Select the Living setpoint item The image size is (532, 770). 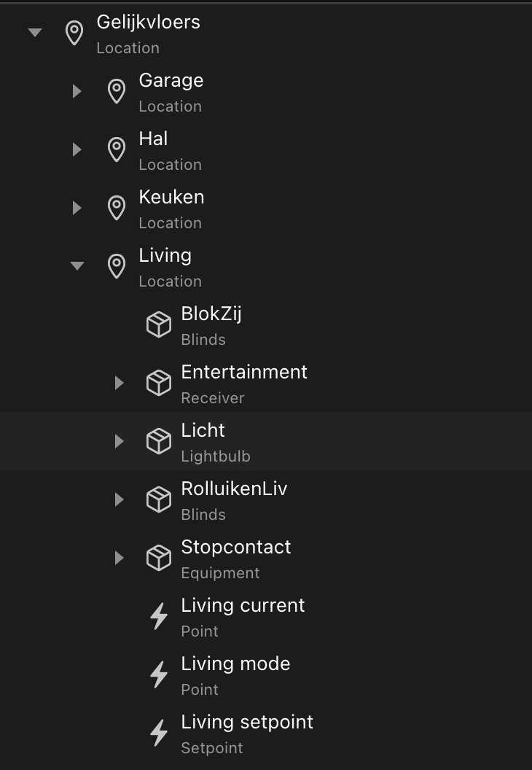(266, 733)
